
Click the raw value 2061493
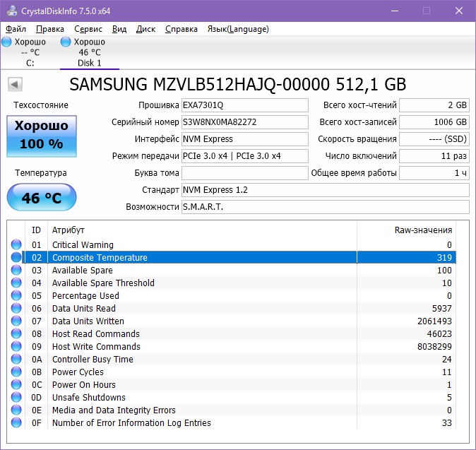pyautogui.click(x=434, y=321)
